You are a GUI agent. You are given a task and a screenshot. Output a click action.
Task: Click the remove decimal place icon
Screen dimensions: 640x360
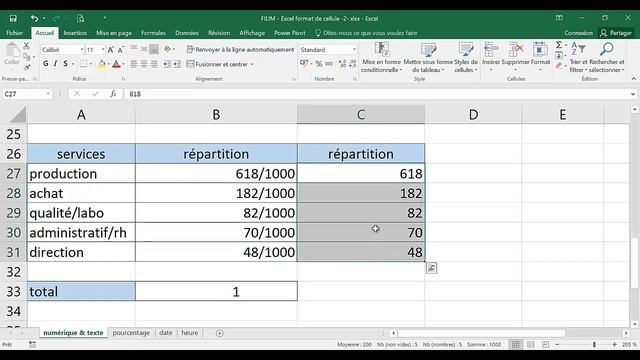click(353, 64)
